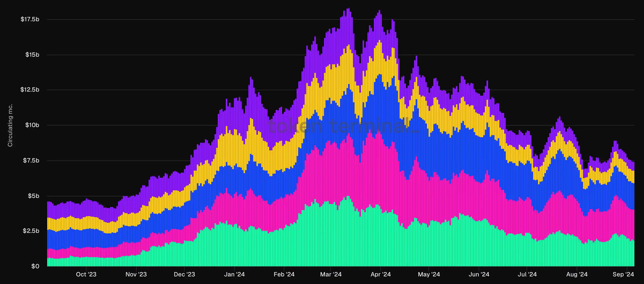Click the Circulating mc. axis title
The width and height of the screenshot is (644, 284).
tap(10, 125)
